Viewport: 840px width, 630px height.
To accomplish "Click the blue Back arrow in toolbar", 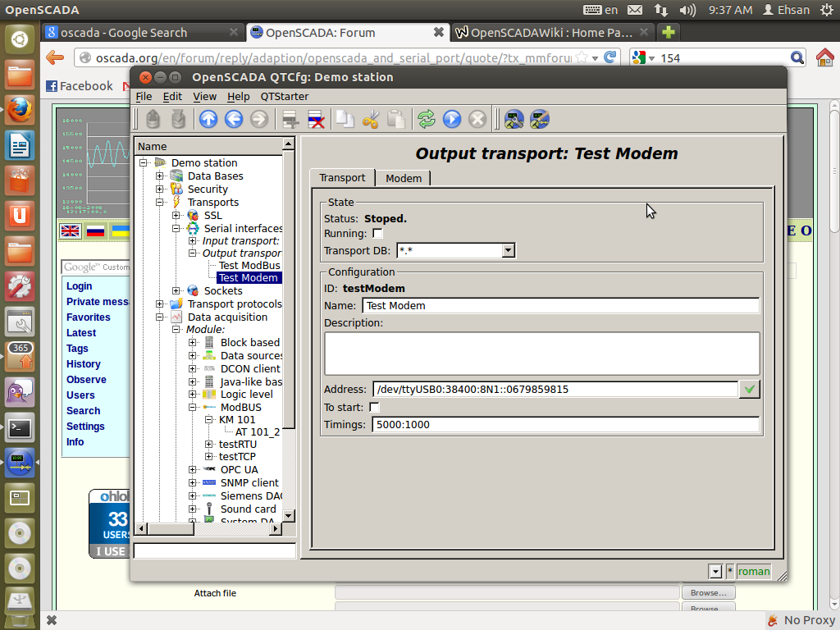I will pos(234,120).
